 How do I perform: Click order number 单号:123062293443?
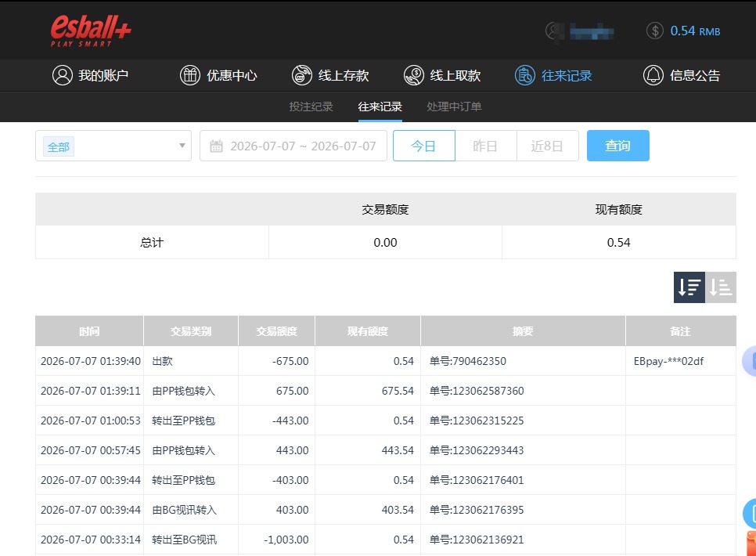click(477, 450)
